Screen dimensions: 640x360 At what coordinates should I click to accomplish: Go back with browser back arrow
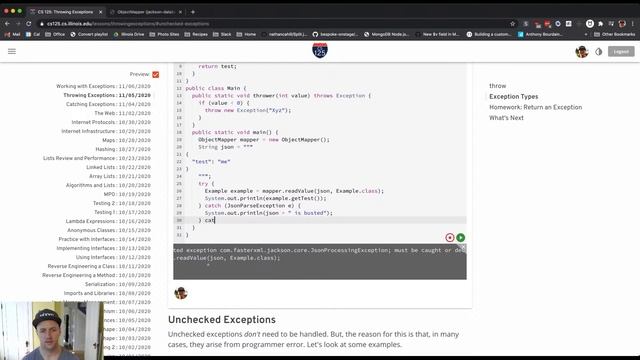pyautogui.click(x=7, y=24)
